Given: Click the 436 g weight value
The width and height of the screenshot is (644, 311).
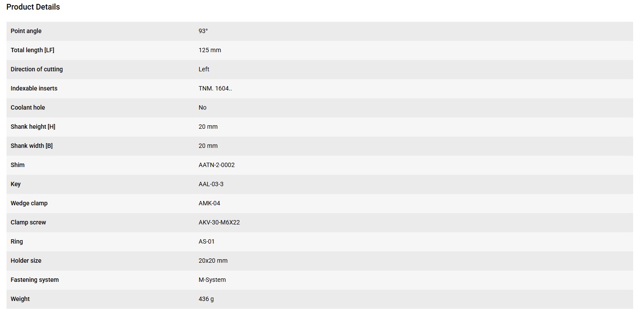Looking at the screenshot, I should coord(206,299).
